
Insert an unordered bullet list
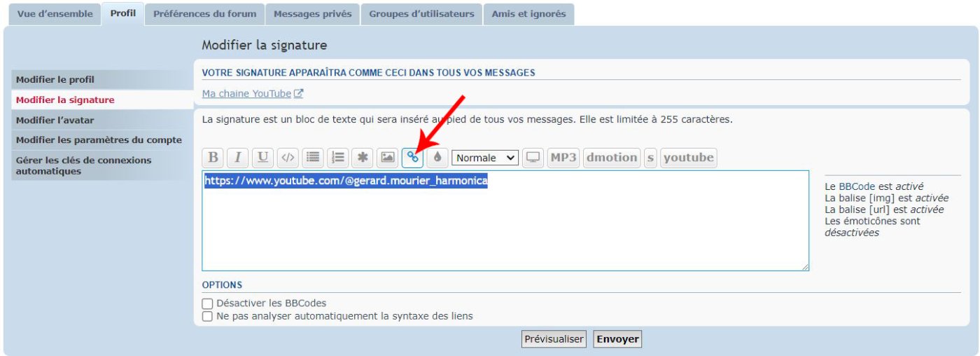point(313,158)
